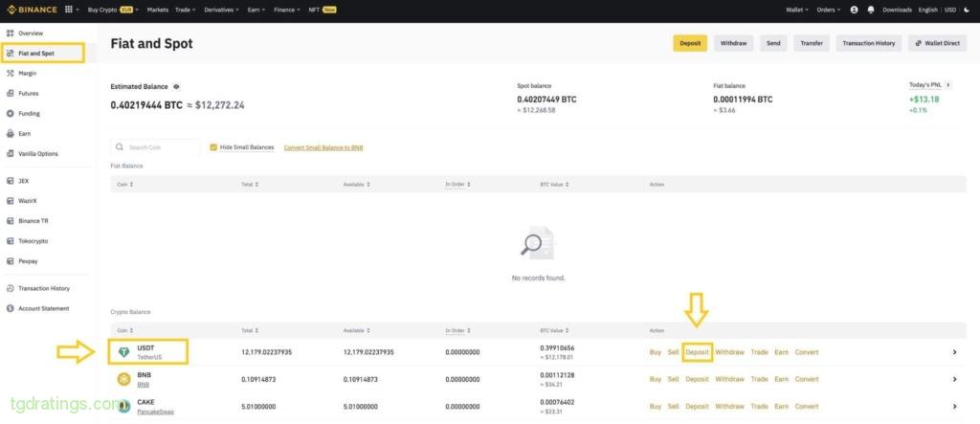The image size is (980, 424).
Task: Click Earn in CAKE row
Action: (x=781, y=407)
